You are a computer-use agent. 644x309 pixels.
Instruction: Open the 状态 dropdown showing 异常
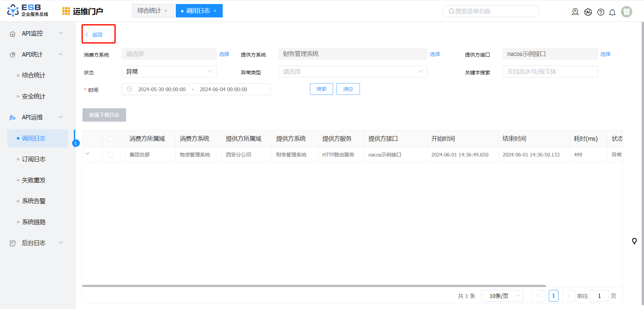pyautogui.click(x=169, y=72)
